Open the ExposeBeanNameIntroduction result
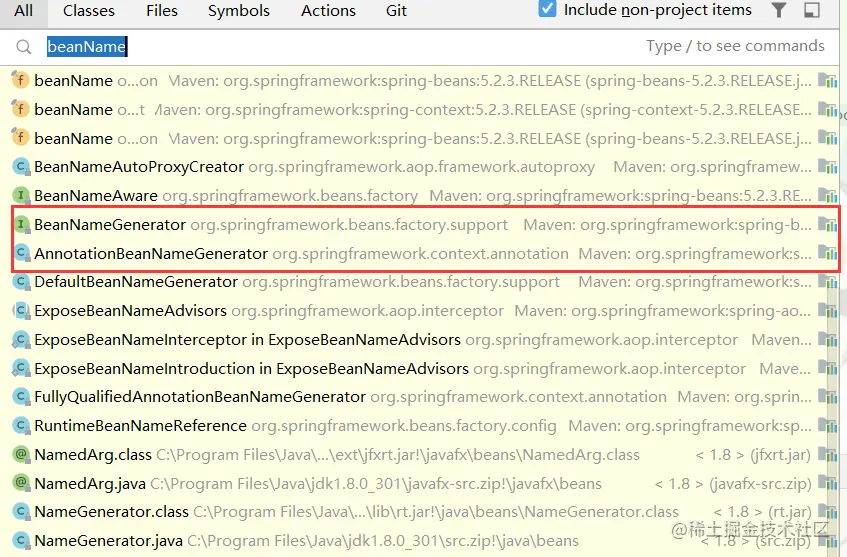This screenshot has width=847, height=557. [419, 368]
